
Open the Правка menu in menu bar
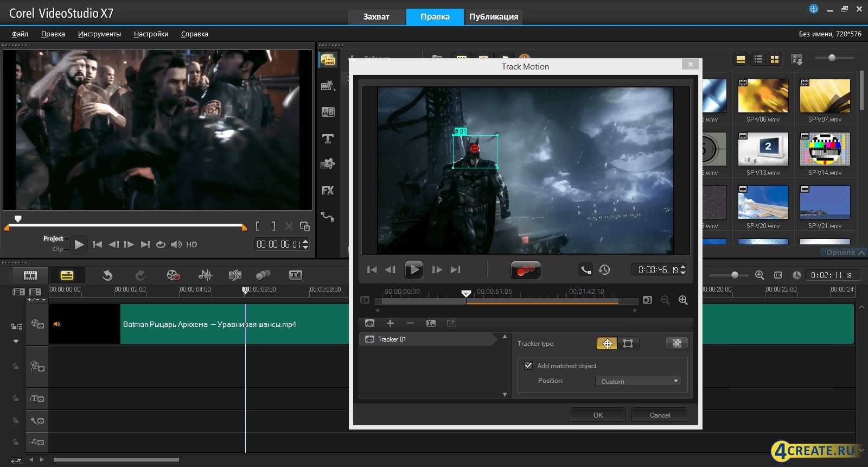pos(53,34)
